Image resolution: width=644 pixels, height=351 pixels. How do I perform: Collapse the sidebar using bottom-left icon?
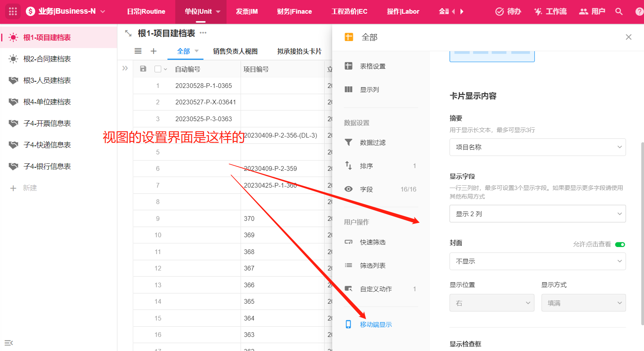pos(9,343)
